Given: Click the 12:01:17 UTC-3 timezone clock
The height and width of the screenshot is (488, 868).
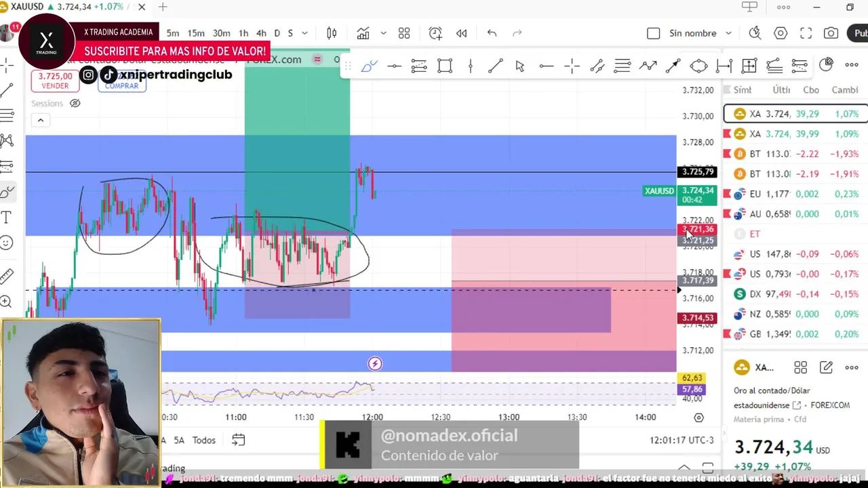Looking at the screenshot, I should point(682,440).
